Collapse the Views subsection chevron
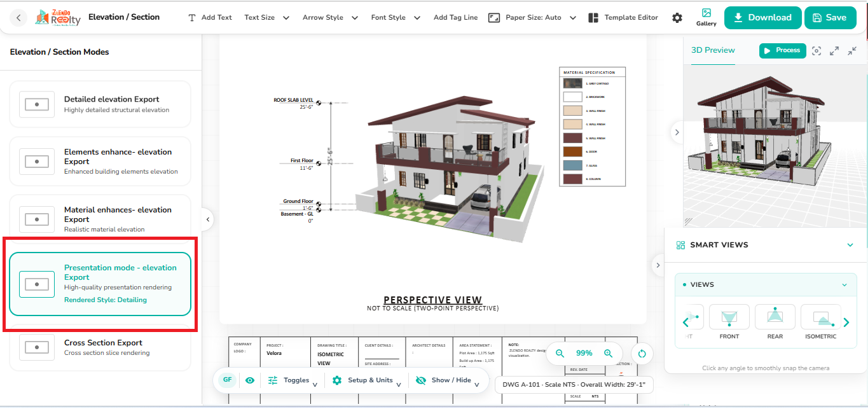 pos(844,285)
